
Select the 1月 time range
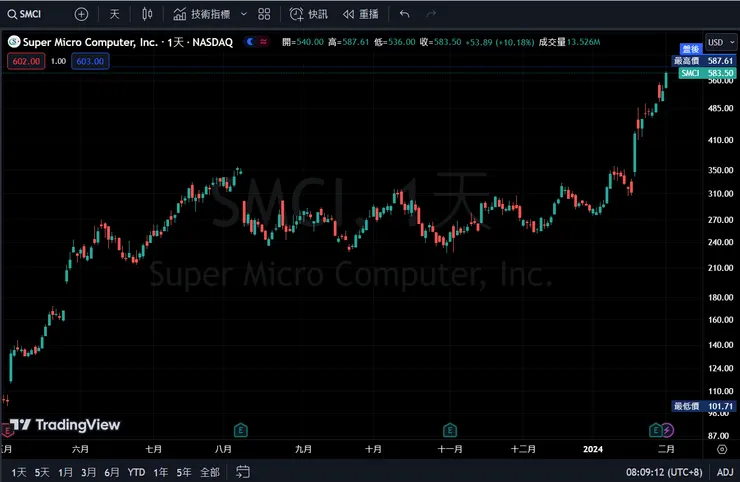(65, 472)
